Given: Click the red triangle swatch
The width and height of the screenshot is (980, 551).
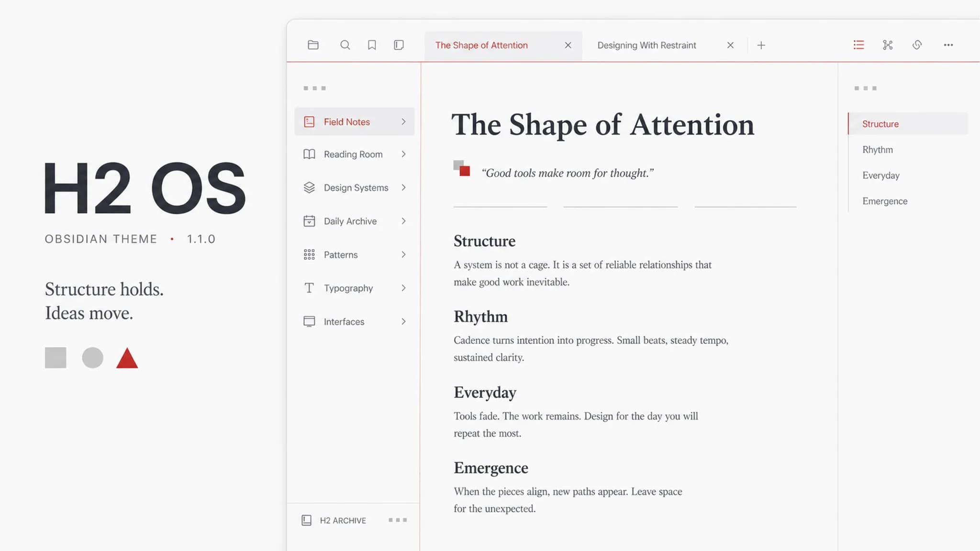Looking at the screenshot, I should [127, 358].
